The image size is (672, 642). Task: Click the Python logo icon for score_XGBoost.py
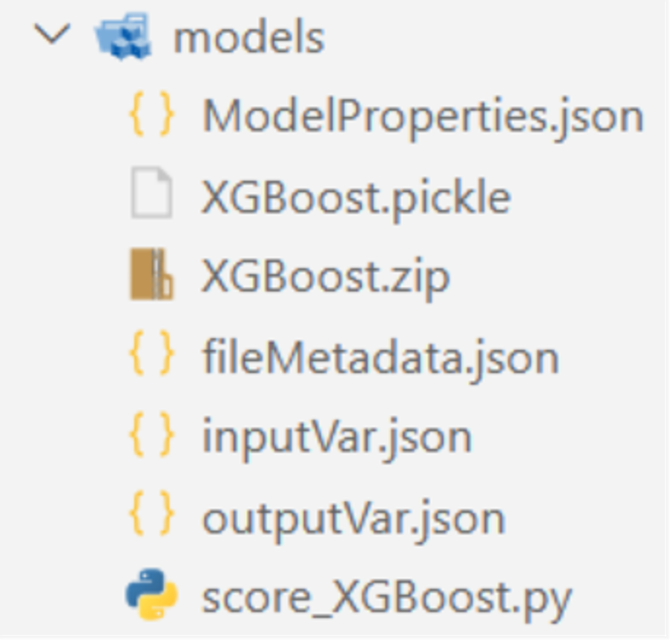[152, 596]
